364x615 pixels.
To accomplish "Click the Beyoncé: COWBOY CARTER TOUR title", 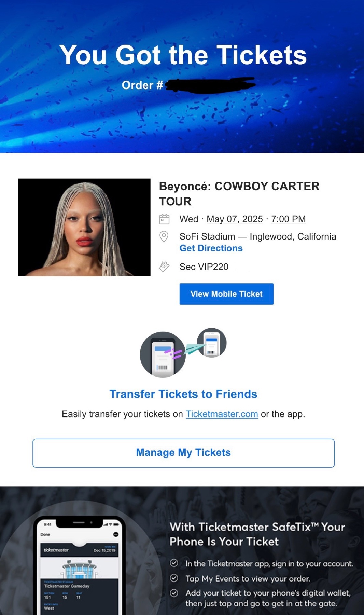I will coord(239,194).
